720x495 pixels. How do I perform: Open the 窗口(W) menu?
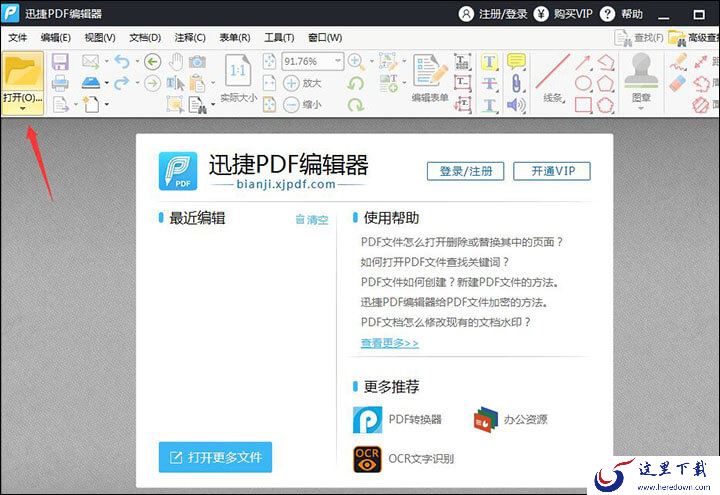(x=325, y=38)
